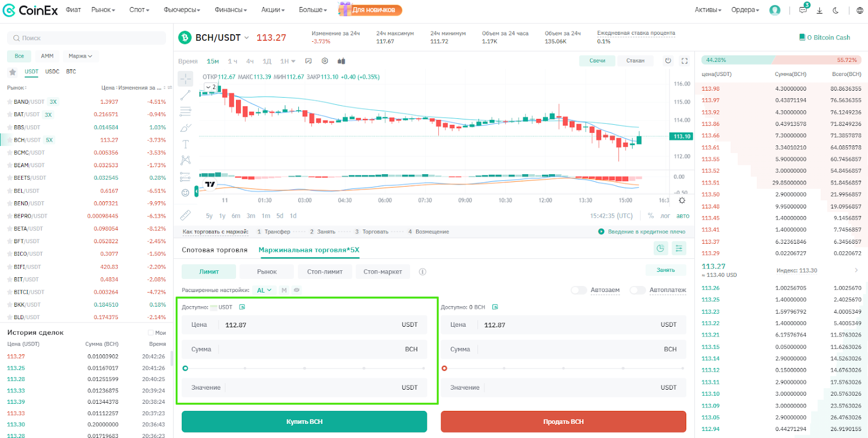Check the Мои checkbox in trade history
Viewport: 868px width, 438px height.
151,333
